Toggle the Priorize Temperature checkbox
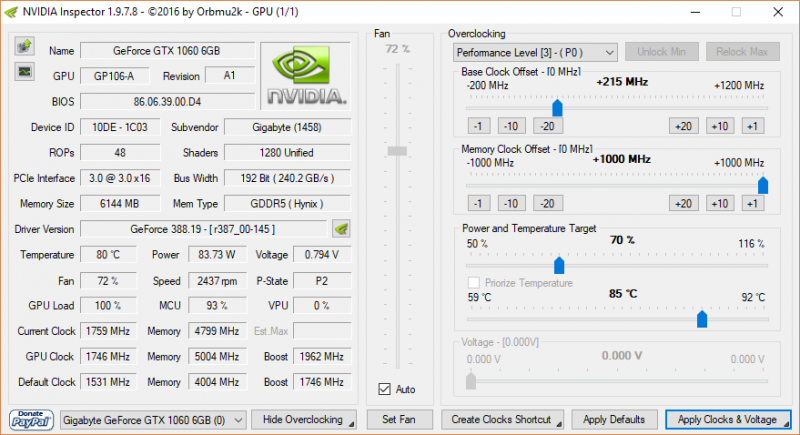800x435 pixels. 474,283
